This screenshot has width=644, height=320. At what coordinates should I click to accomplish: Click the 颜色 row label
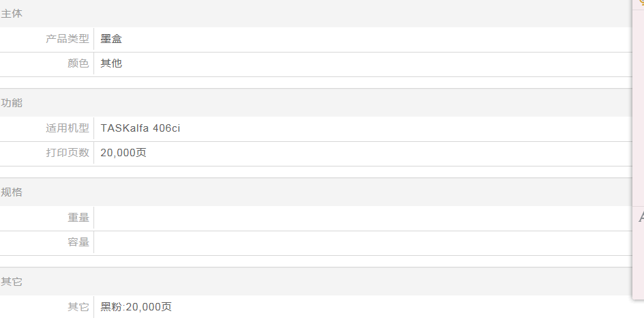pyautogui.click(x=78, y=64)
